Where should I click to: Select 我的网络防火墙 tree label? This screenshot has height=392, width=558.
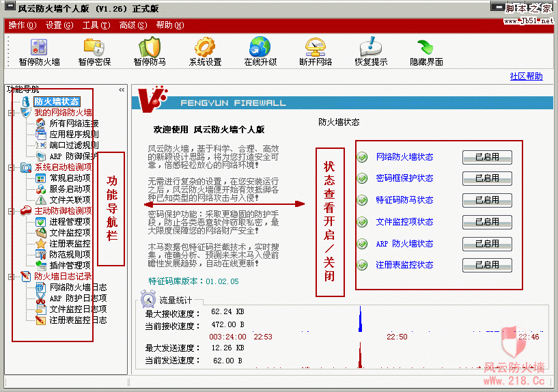[x=63, y=113]
